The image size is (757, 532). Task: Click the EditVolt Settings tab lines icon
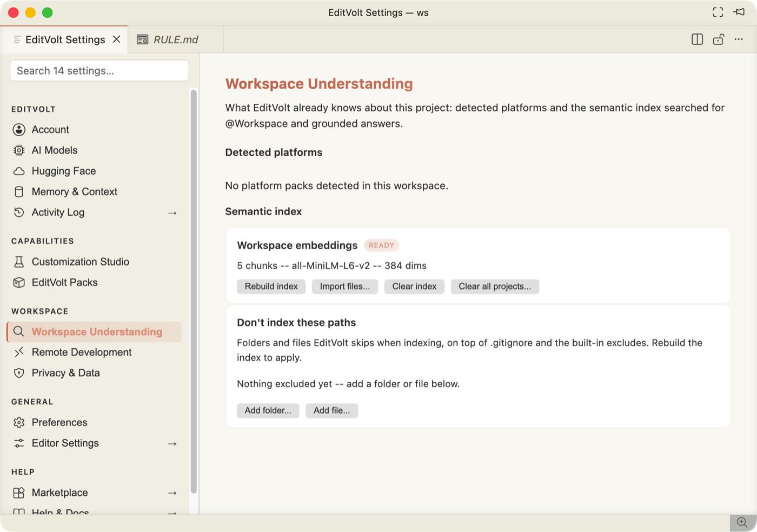(17, 39)
